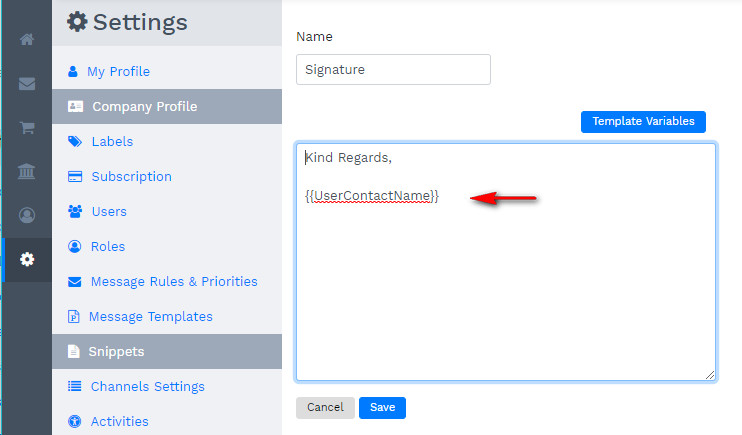Click the Template Variables button

643,121
